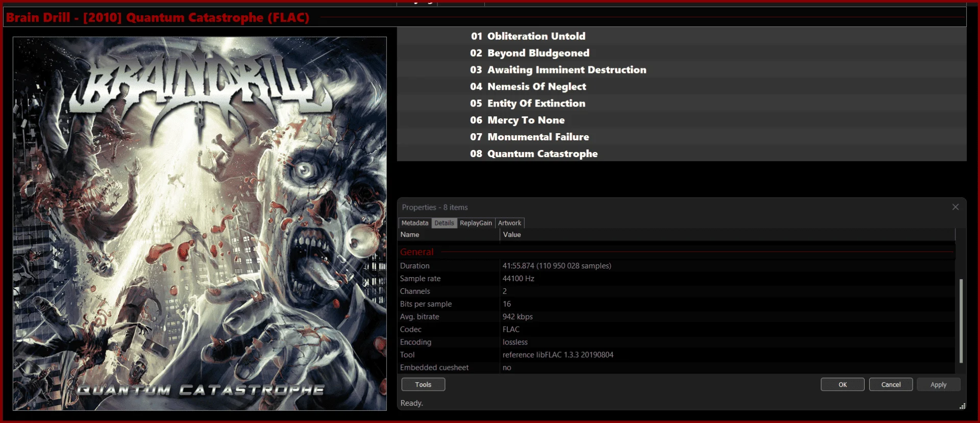Open the Details tab

tap(444, 223)
